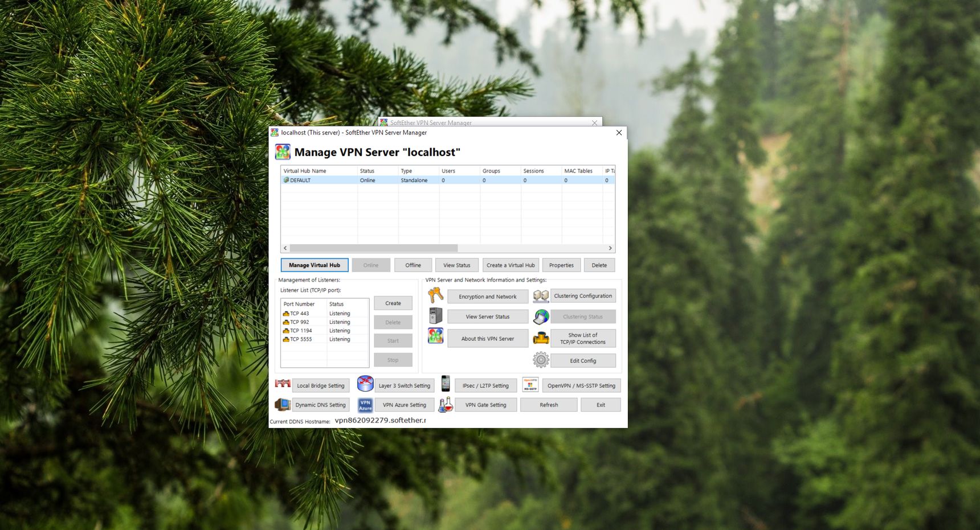Screen dimensions: 980x530
Task: Click the listener Start button
Action: [393, 341]
